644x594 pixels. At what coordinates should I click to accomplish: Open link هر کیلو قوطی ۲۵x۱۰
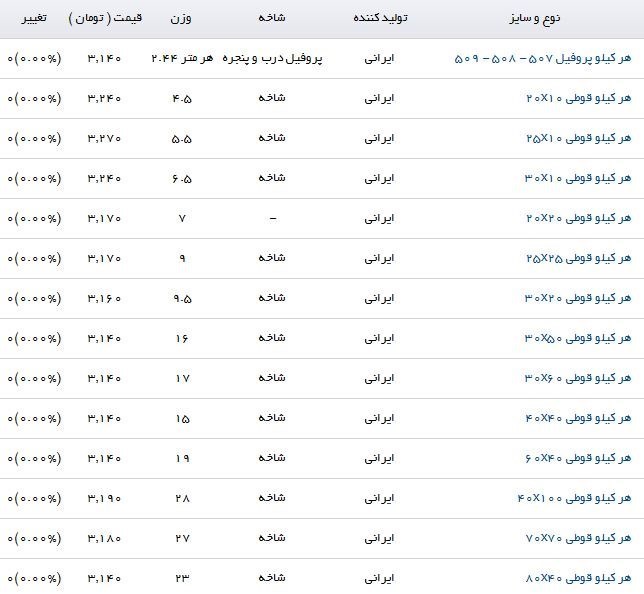coord(579,138)
